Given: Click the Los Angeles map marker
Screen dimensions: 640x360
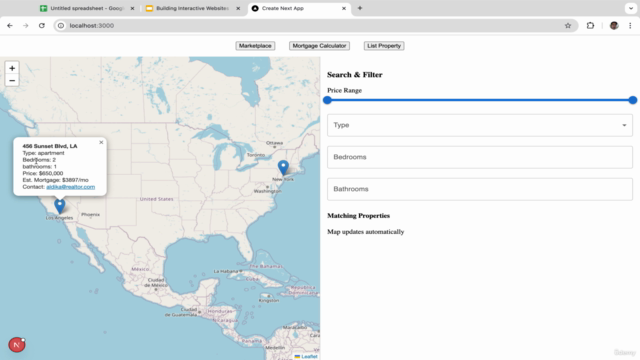Looking at the screenshot, I should tap(60, 206).
